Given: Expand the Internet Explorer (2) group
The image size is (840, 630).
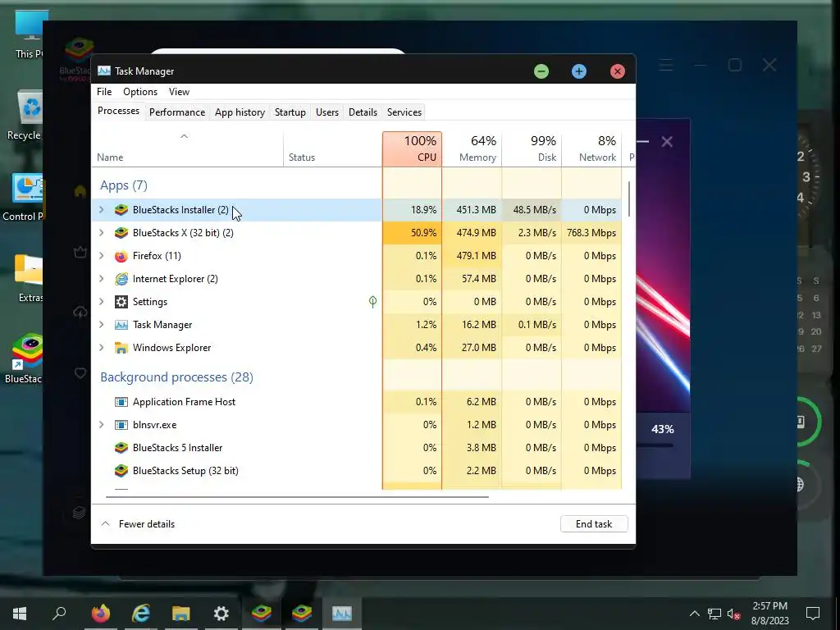Looking at the screenshot, I should (101, 279).
